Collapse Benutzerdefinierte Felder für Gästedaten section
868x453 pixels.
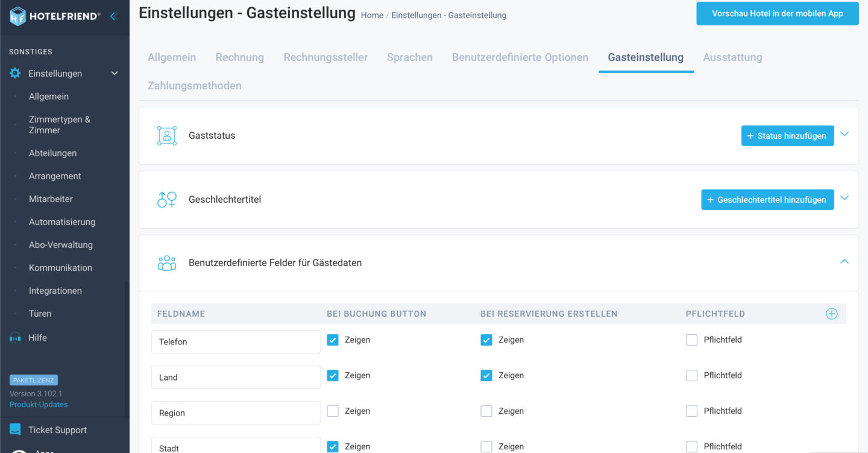click(x=844, y=261)
